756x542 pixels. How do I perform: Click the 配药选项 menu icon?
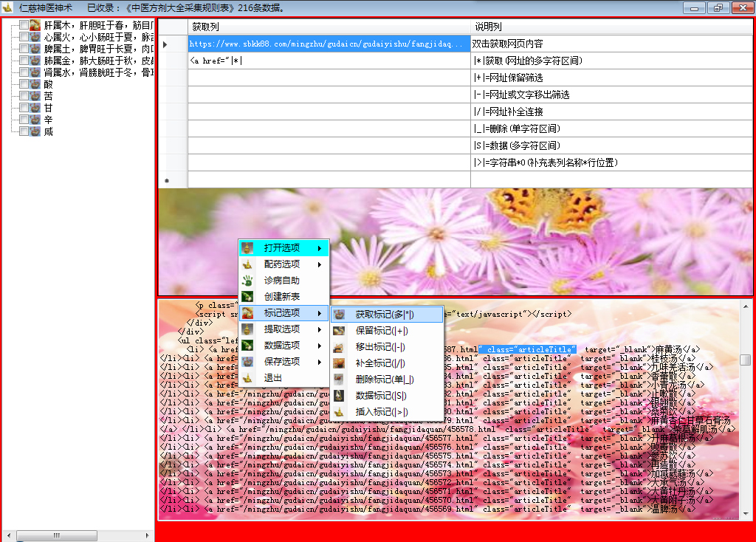247,264
